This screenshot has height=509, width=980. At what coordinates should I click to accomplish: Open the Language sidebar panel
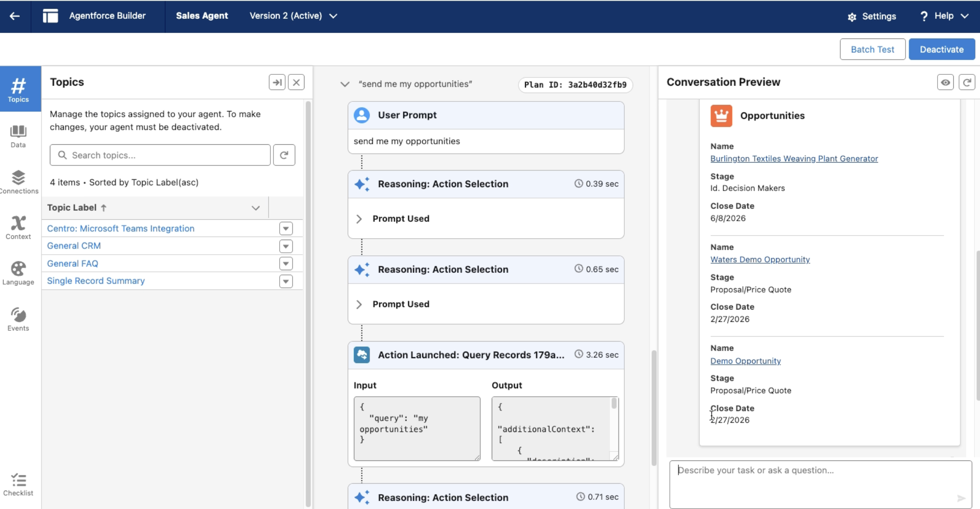click(x=18, y=273)
